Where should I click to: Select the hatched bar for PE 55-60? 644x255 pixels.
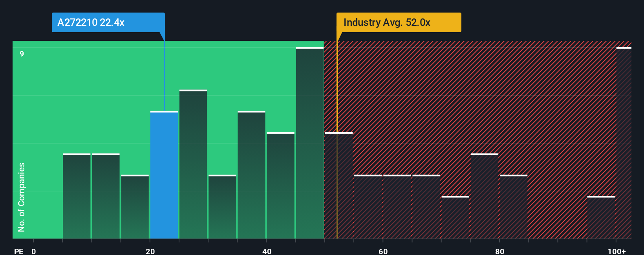click(368, 207)
